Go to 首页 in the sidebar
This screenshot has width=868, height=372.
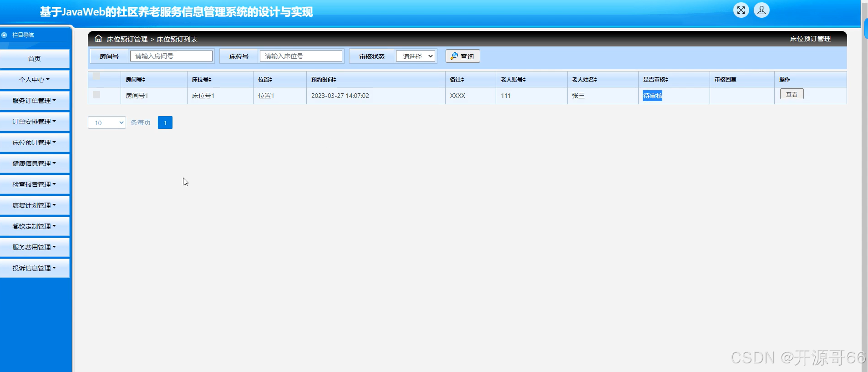click(x=35, y=59)
